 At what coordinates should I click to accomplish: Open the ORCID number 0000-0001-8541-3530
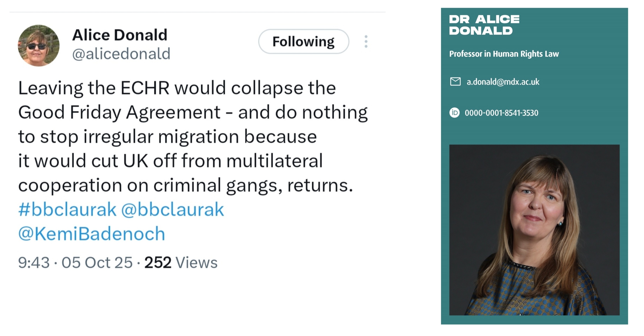point(501,113)
